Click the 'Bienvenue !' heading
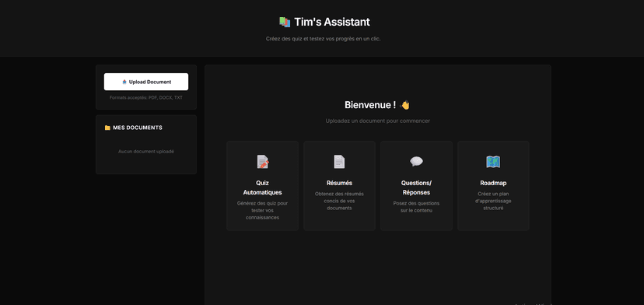Image resolution: width=644 pixels, height=305 pixels. [x=370, y=105]
